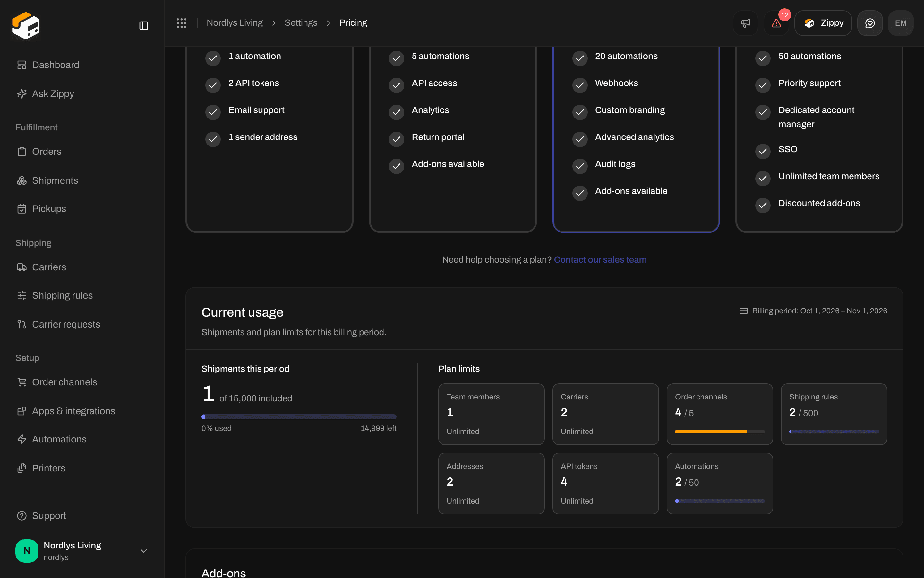Screen dimensions: 924x578
Task: Click the Support question mark icon
Action: tap(22, 516)
